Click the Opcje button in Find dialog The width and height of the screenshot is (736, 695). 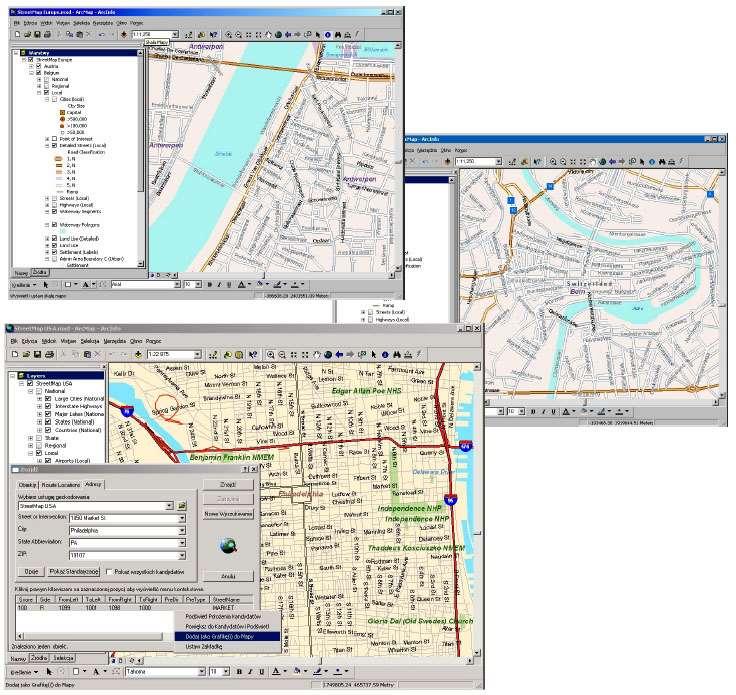pyautogui.click(x=31, y=572)
